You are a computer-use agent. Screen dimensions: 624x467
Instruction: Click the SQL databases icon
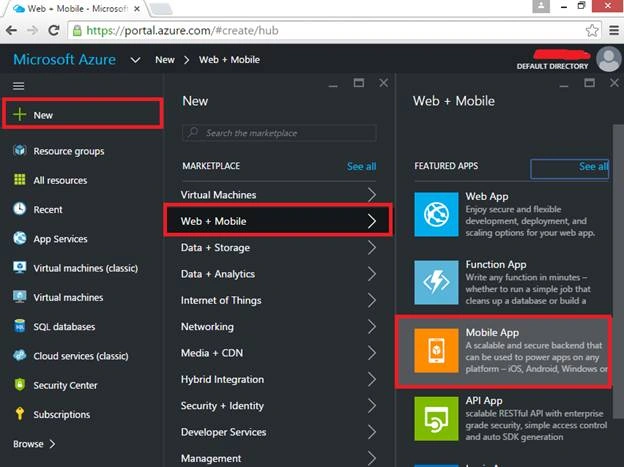pos(20,326)
